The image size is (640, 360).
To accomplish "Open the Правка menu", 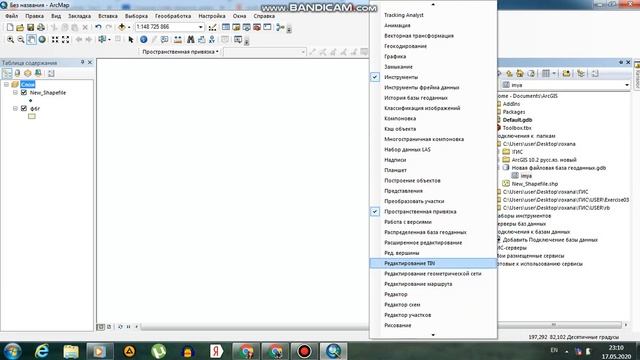I will point(34,16).
